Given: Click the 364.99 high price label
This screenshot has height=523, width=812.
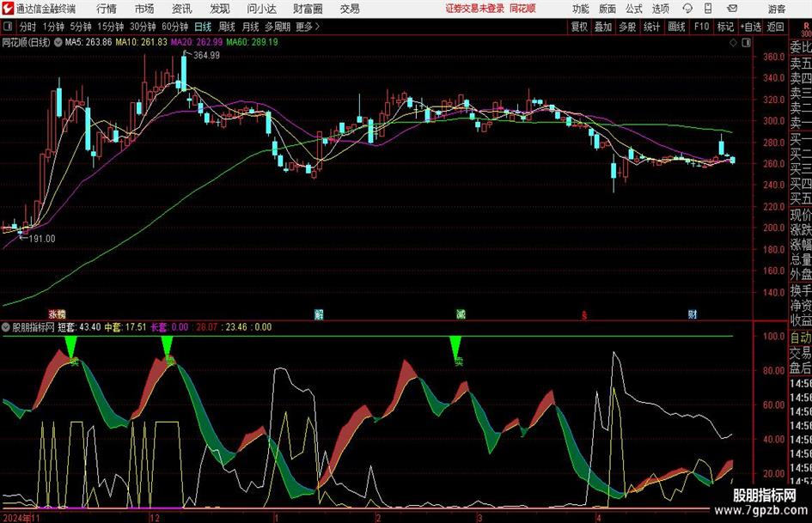Looking at the screenshot, I should (206, 56).
